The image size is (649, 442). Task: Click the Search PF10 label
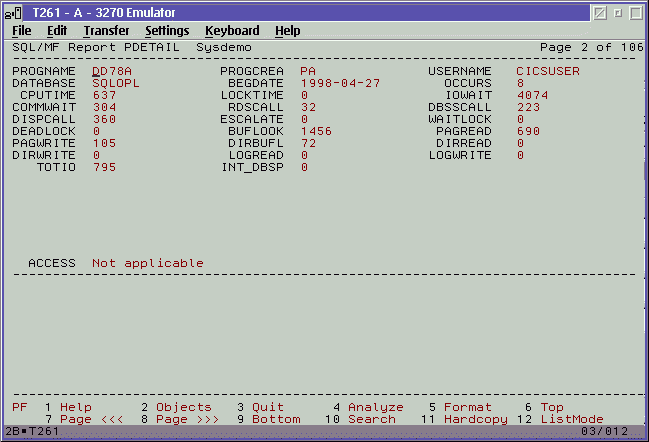coord(372,419)
